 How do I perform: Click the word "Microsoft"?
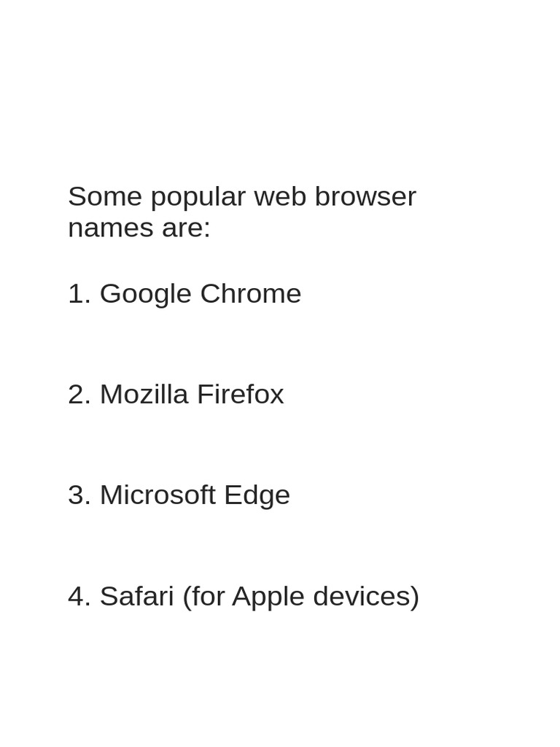pyautogui.click(x=157, y=495)
